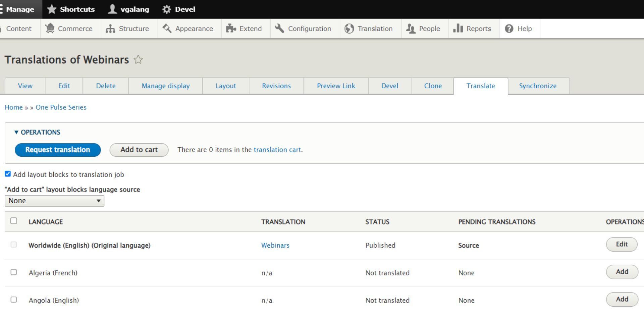The image size is (644, 310).
Task: Click the Published status of Worldwide row
Action: tap(380, 245)
